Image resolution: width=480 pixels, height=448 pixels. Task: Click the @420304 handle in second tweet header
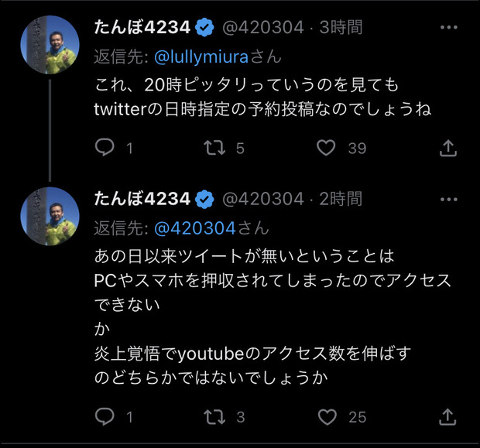(x=263, y=200)
